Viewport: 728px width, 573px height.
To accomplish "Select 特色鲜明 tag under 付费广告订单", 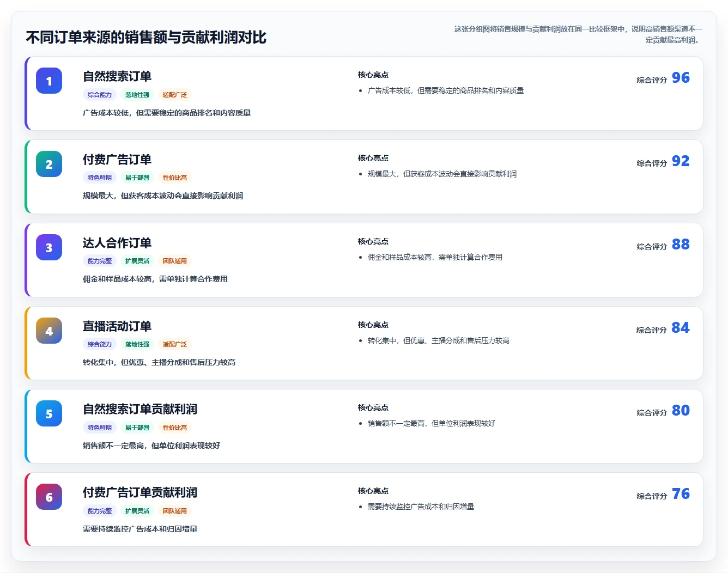I will tap(100, 178).
